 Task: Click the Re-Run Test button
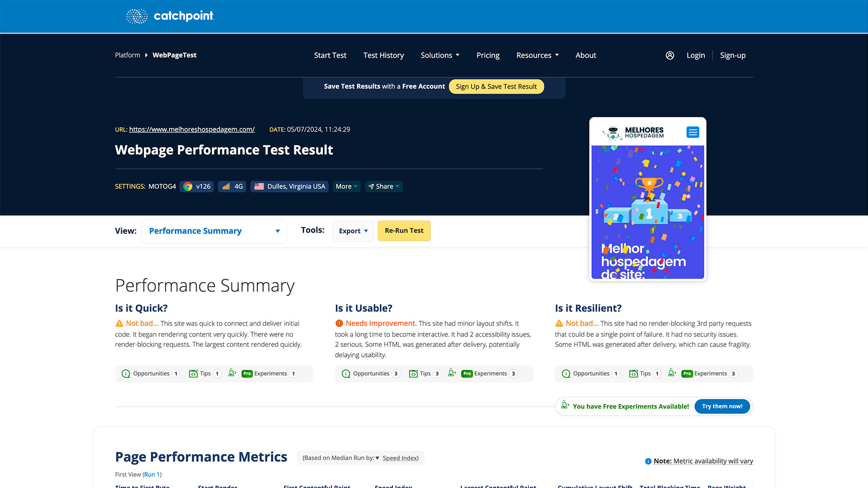[x=404, y=230]
